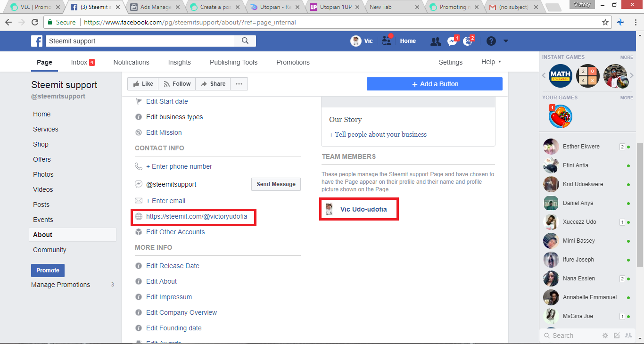This screenshot has height=344, width=644.
Task: Open the globe notifications icon
Action: point(468,41)
